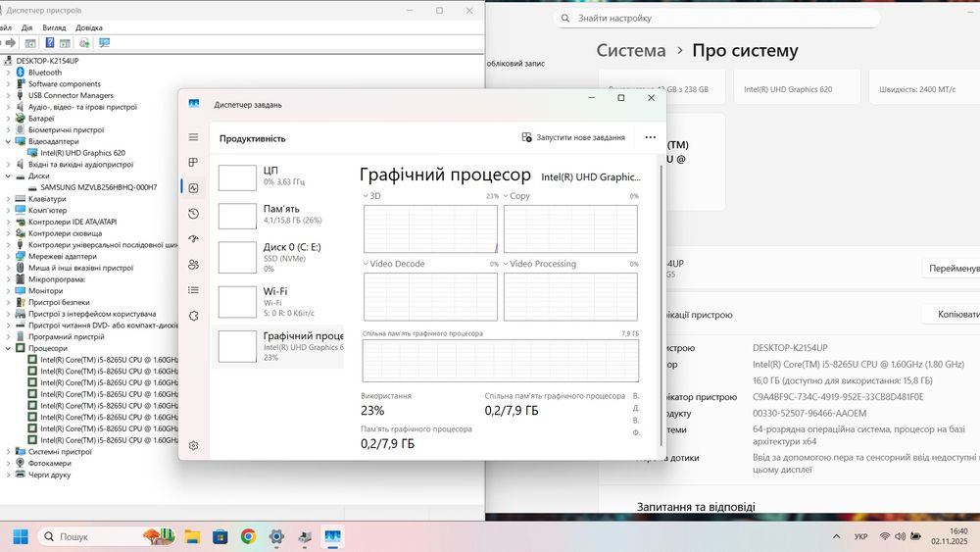Expand Фотокамери node
The width and height of the screenshot is (980, 552).
[8, 463]
